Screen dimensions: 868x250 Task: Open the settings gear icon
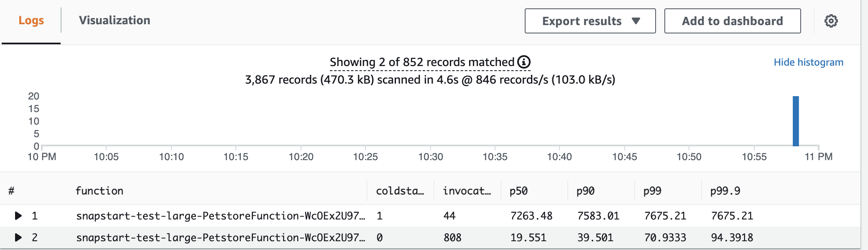(x=831, y=21)
